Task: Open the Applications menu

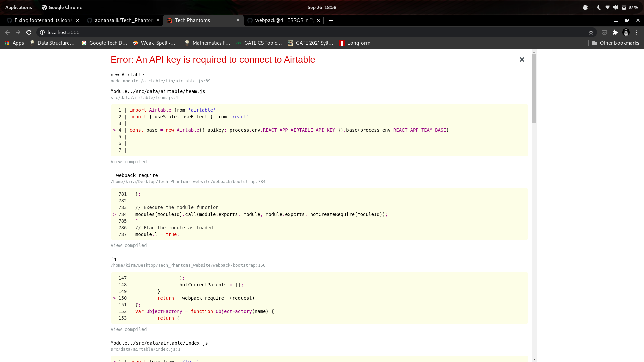Action: tap(18, 7)
